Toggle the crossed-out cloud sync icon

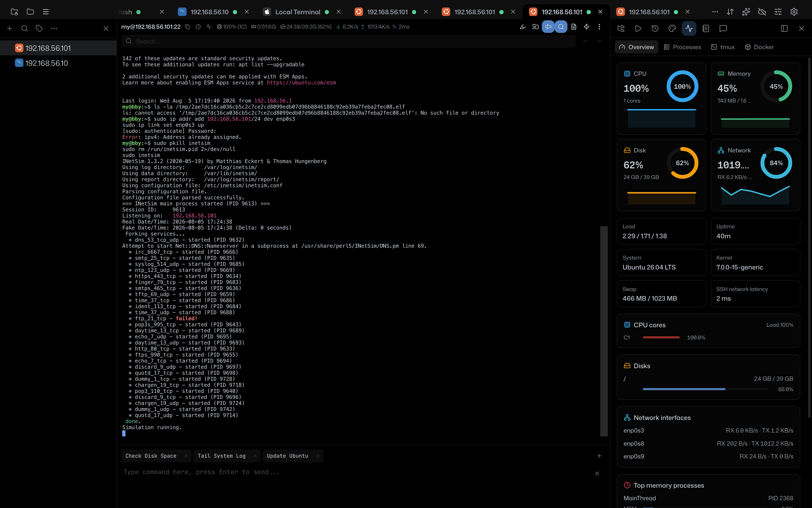[x=762, y=12]
